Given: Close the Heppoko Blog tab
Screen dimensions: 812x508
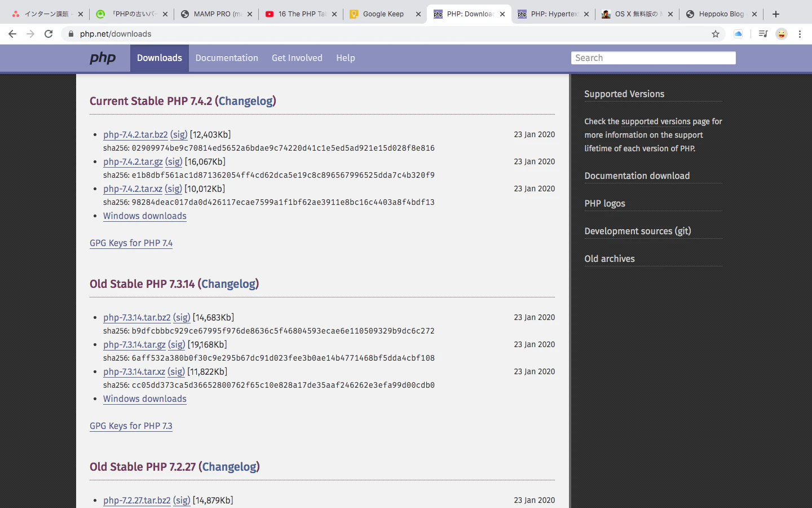Looking at the screenshot, I should coord(754,14).
